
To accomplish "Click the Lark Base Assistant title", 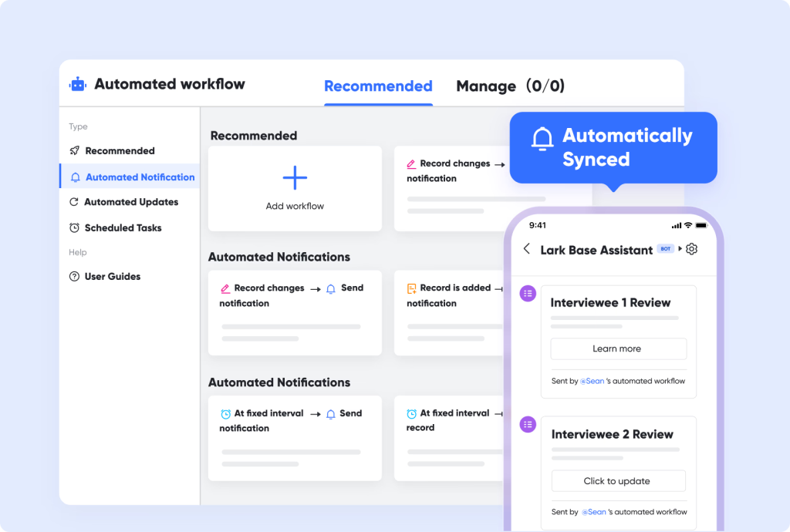I will 596,250.
